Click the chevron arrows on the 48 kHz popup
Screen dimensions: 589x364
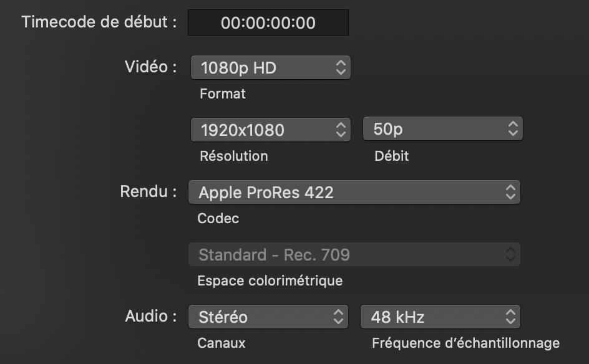510,317
